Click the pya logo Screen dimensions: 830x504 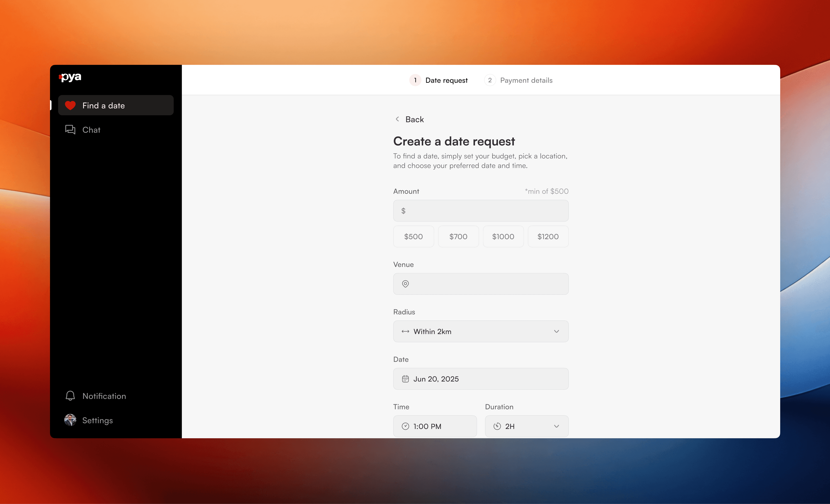tap(70, 77)
